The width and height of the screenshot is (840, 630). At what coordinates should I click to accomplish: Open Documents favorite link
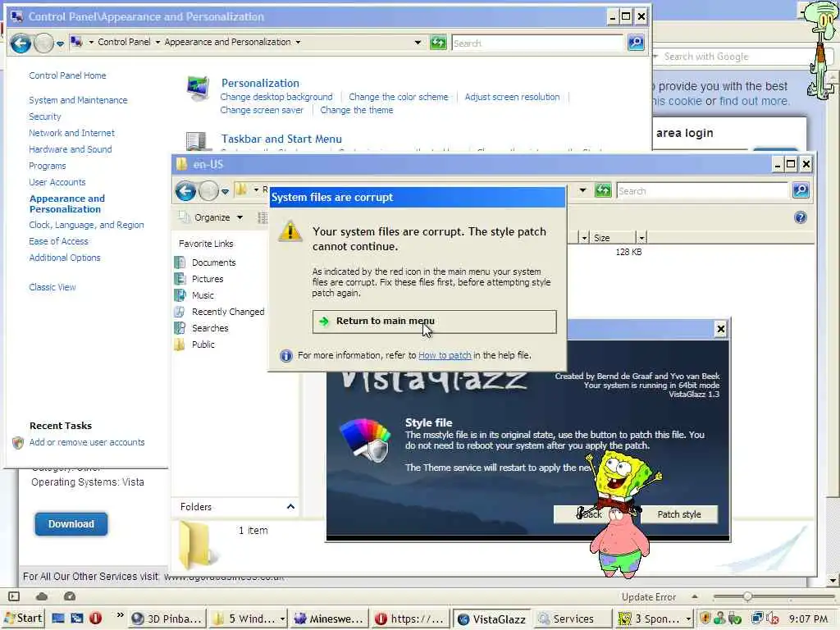coord(213,262)
